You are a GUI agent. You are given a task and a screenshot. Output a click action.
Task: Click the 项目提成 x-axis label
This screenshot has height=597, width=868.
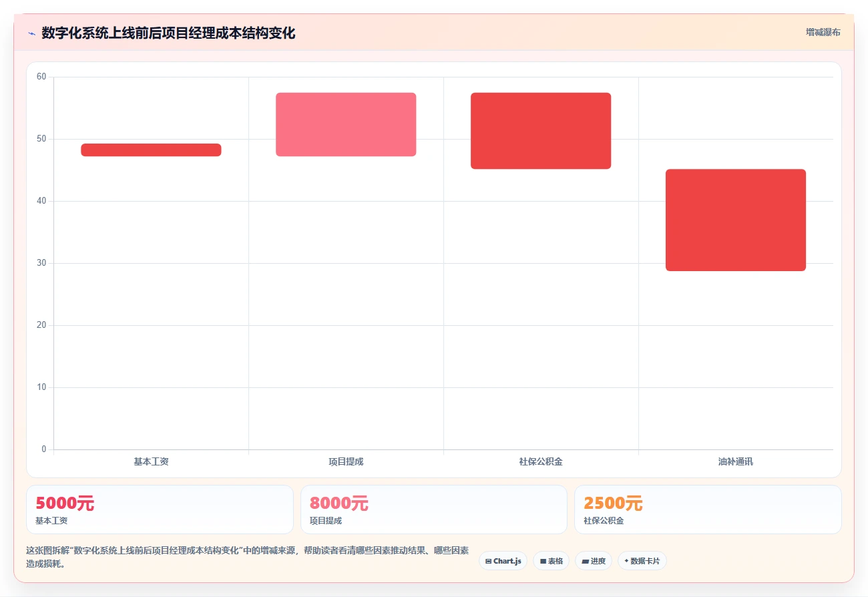[x=346, y=461]
